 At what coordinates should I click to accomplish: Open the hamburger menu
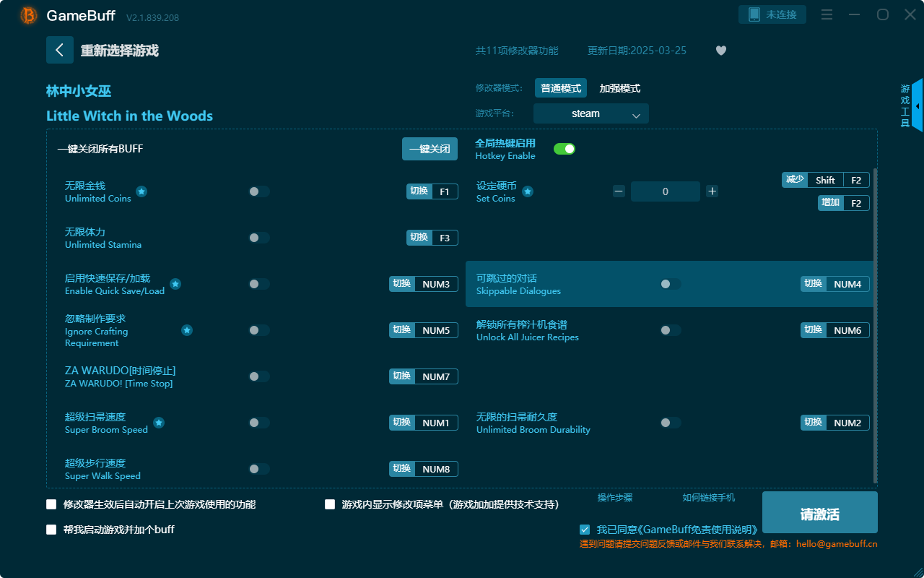click(827, 14)
